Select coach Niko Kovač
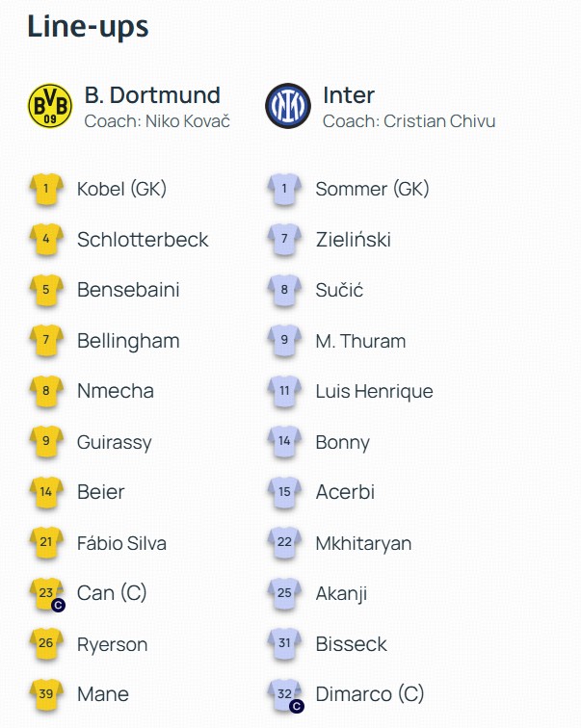The image size is (581, 728). click(157, 121)
